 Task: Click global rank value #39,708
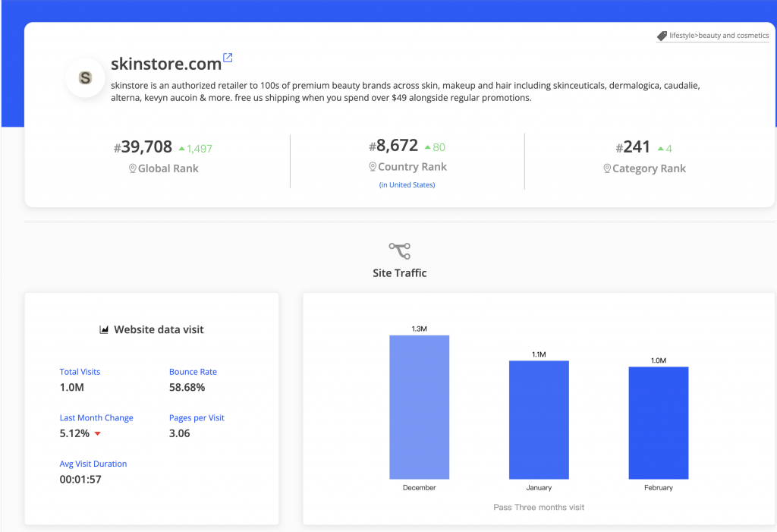[x=143, y=146]
